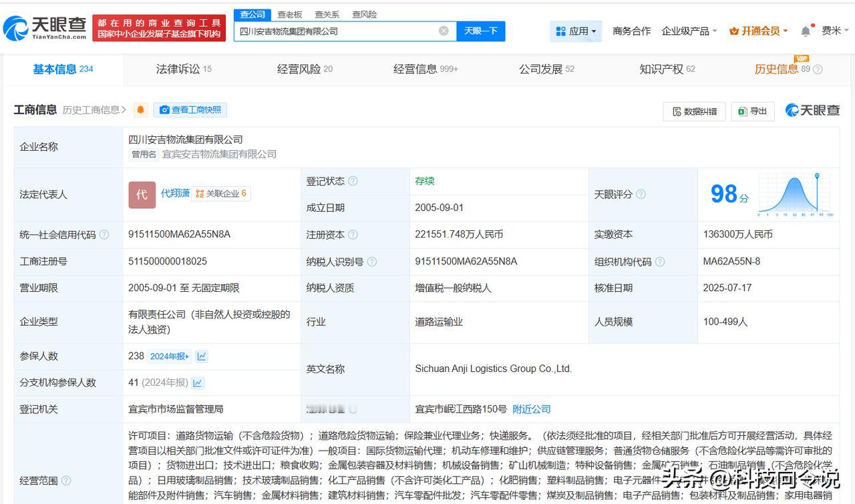The height and width of the screenshot is (504, 855).
Task: Click the English name Sichuan Anji Logistics Group
Action: (x=493, y=368)
